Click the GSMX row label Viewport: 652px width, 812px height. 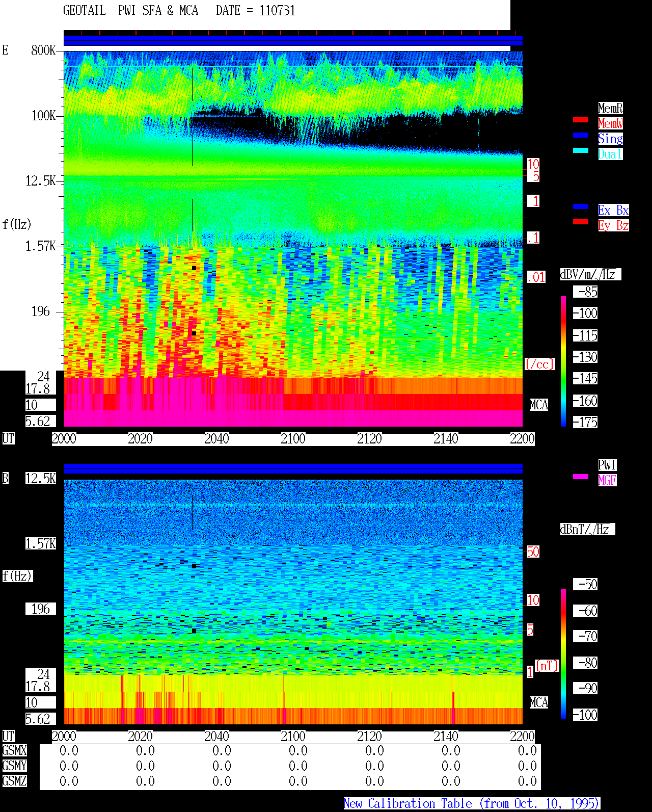coord(14,751)
